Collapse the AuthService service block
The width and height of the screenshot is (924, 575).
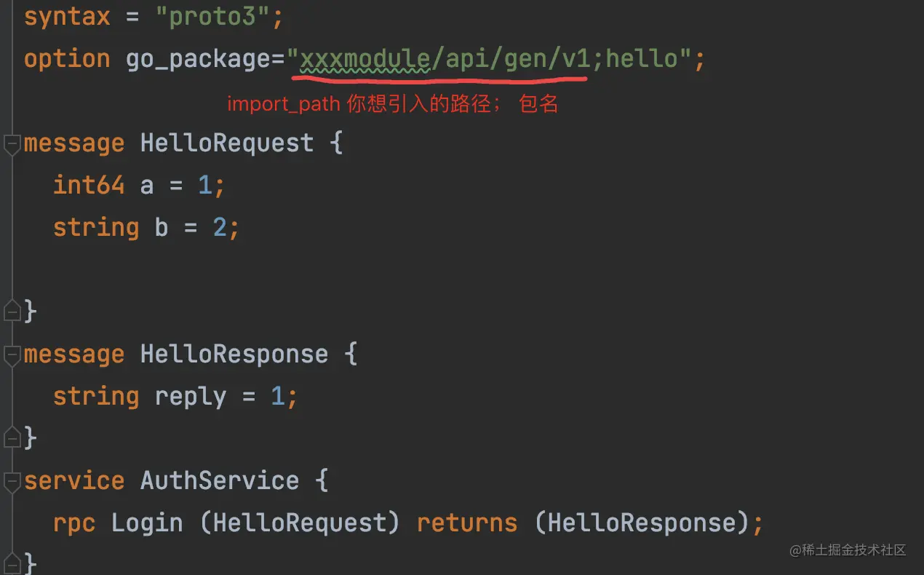click(x=12, y=481)
